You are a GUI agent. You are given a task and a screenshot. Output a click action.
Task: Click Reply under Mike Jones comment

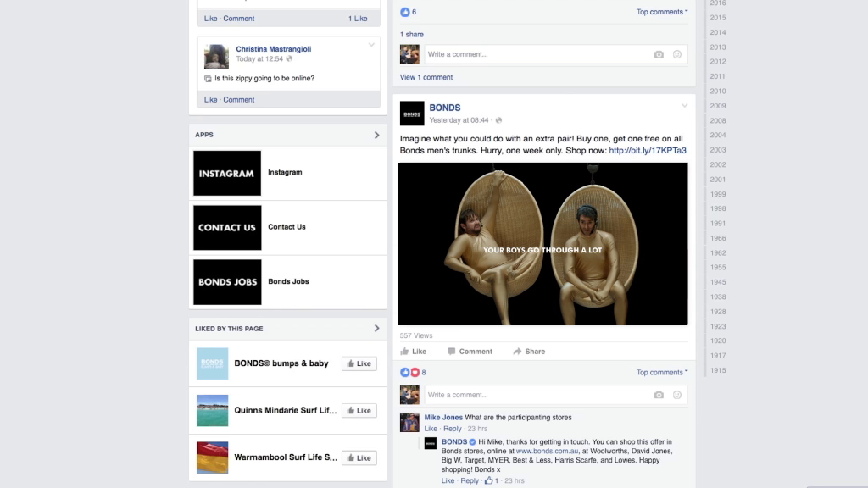tap(453, 429)
